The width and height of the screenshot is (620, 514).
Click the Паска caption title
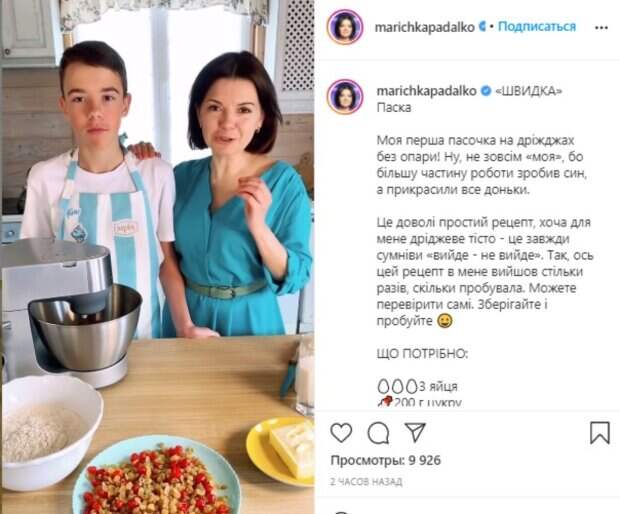(394, 108)
